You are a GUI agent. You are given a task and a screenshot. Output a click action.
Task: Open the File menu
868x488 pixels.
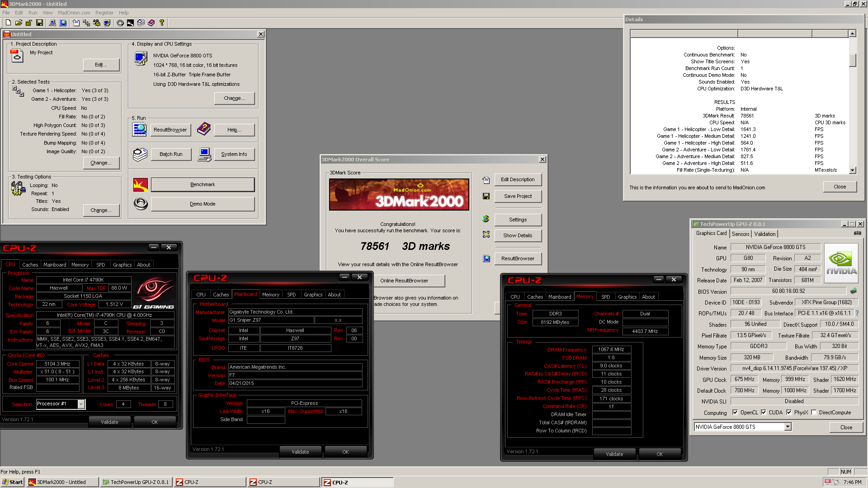tap(6, 13)
